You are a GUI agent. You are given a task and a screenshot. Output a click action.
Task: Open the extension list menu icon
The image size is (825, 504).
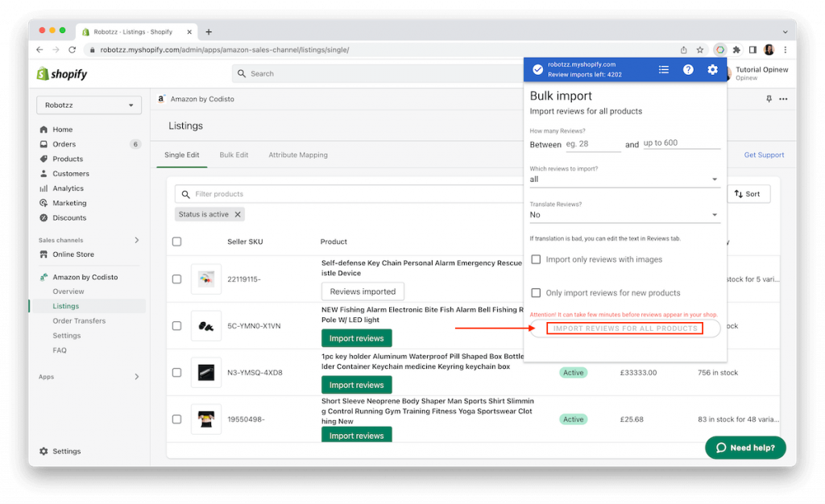click(664, 69)
